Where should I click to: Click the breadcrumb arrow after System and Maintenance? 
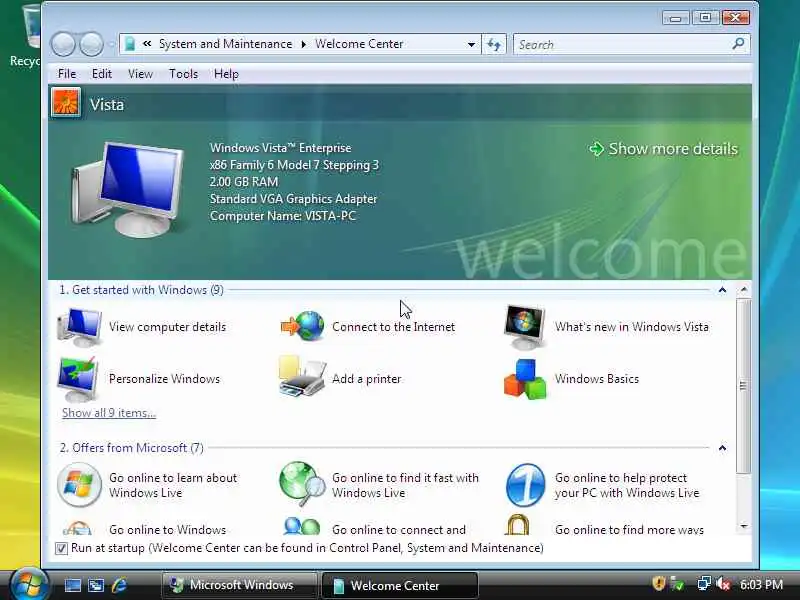(x=304, y=44)
